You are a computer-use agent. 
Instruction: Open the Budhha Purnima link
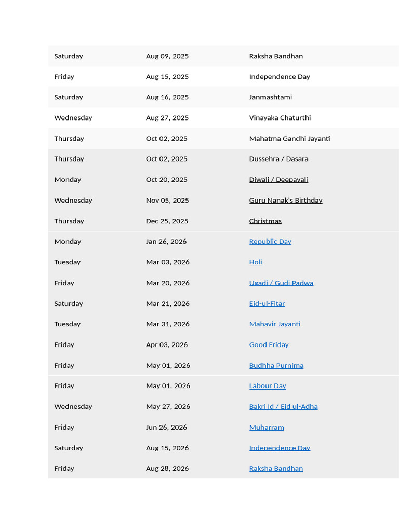tap(276, 366)
